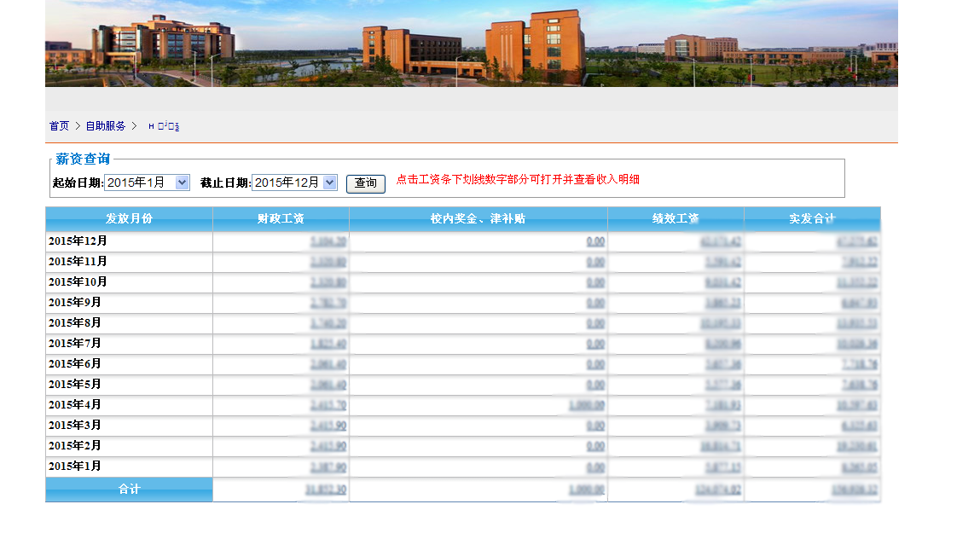Open 2015年4月 校内奖金、津补贴 amount link
The height and width of the screenshot is (539, 980).
[587, 405]
